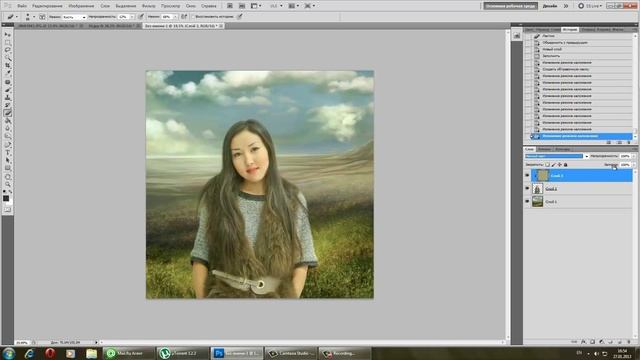Hide the Слой 1 layer
The width and height of the screenshot is (640, 360).
[527, 201]
